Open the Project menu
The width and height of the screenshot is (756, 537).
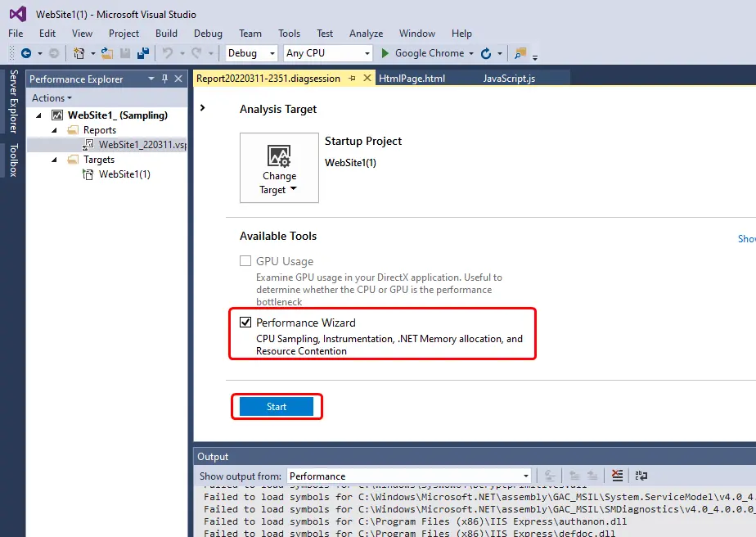(x=124, y=34)
